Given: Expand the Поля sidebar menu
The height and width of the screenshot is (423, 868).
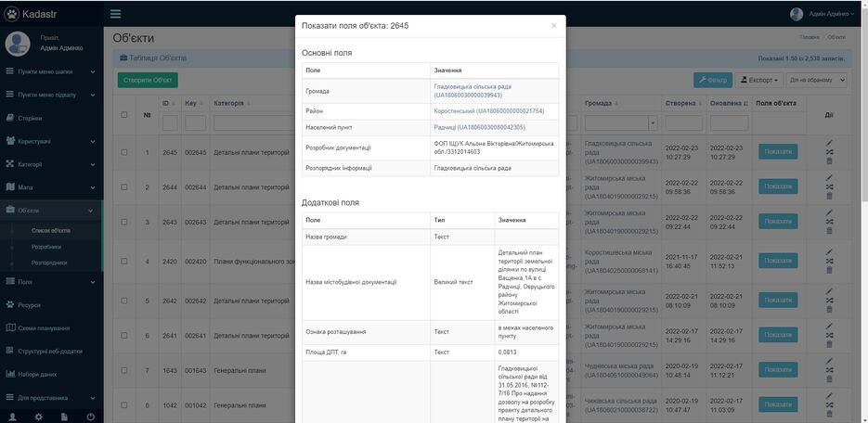Looking at the screenshot, I should pos(51,282).
